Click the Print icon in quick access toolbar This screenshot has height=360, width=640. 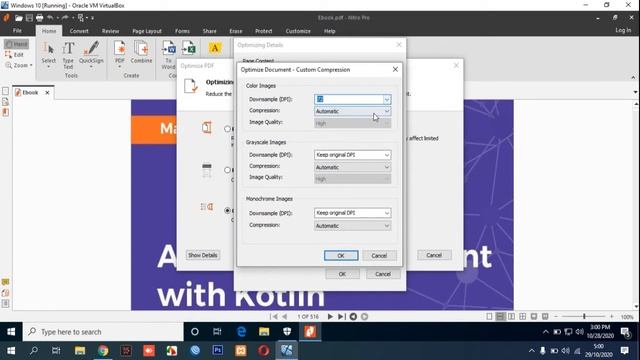point(40,18)
